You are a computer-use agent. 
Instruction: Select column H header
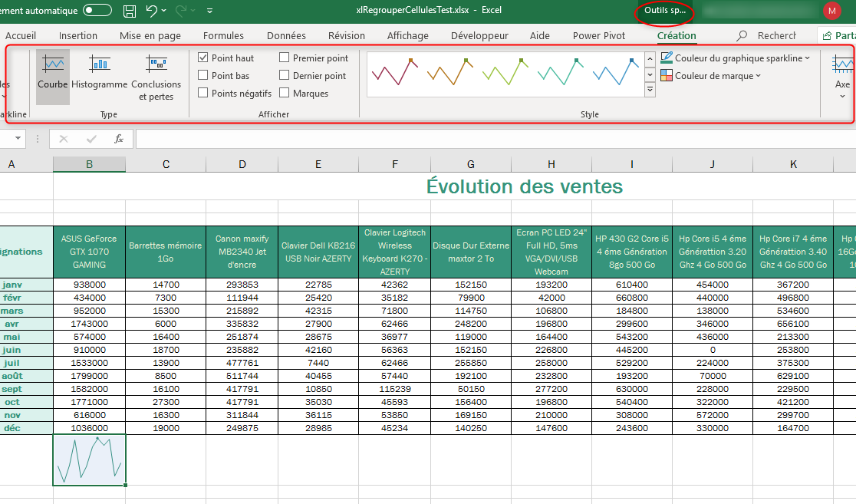551,164
